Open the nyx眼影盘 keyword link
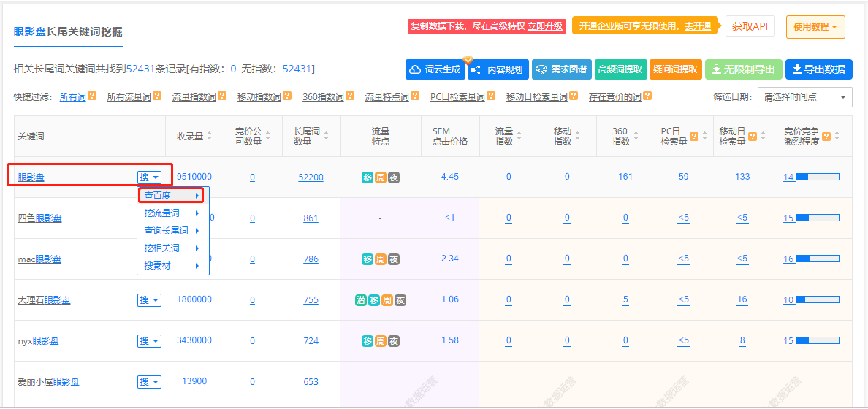This screenshot has width=868, height=409. pyautogui.click(x=38, y=342)
